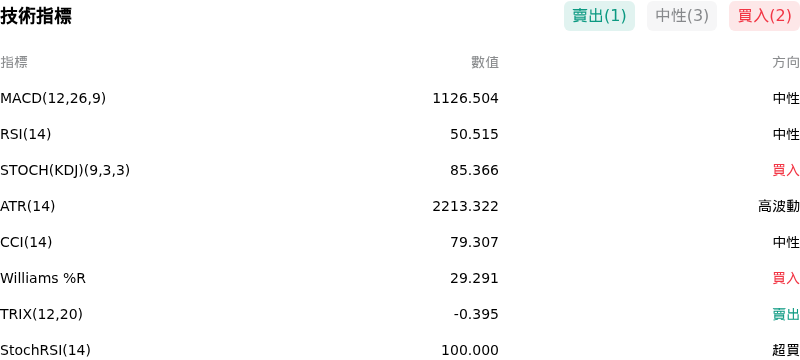Viewport: 800px width, 360px height.
Task: Select the RSI(14) indicator row
Action: point(400,134)
